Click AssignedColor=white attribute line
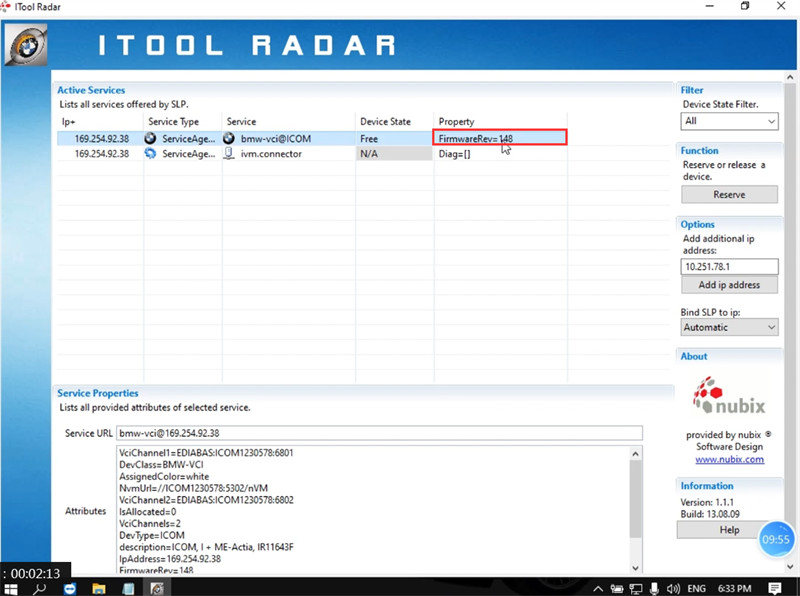Viewport: 800px width, 596px height. (x=164, y=476)
